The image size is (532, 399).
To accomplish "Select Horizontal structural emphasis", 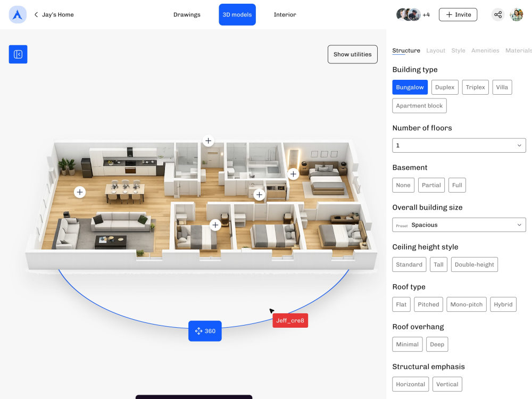I will pos(411,384).
